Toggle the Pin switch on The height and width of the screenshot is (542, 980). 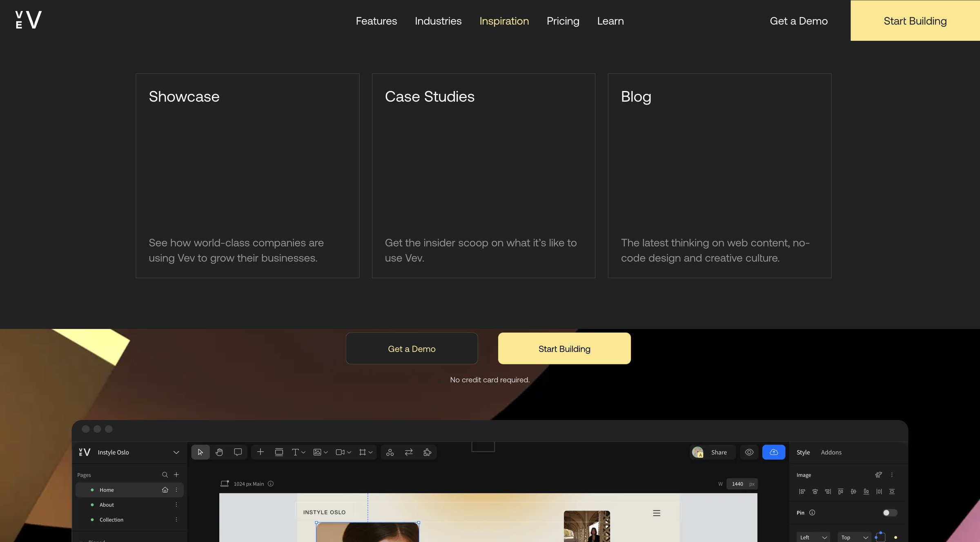click(x=890, y=513)
